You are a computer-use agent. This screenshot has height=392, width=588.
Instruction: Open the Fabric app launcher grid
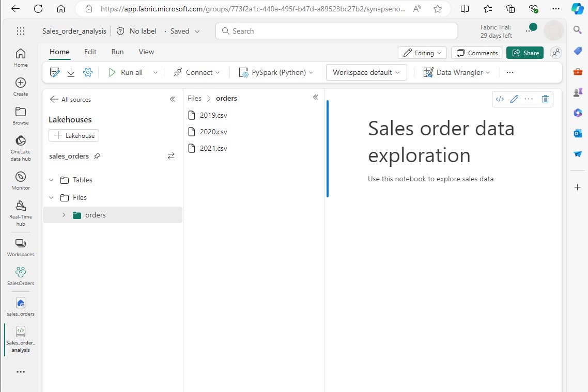(21, 31)
